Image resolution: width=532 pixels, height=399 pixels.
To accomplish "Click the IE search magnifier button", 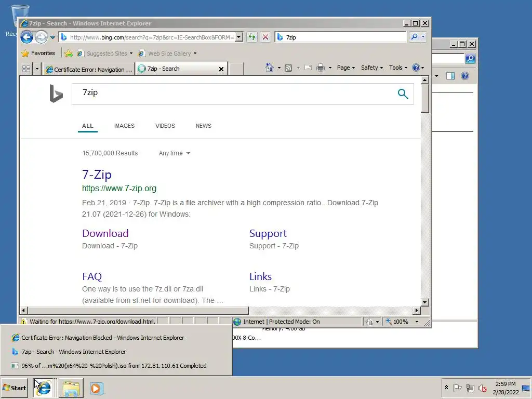I will tap(414, 37).
